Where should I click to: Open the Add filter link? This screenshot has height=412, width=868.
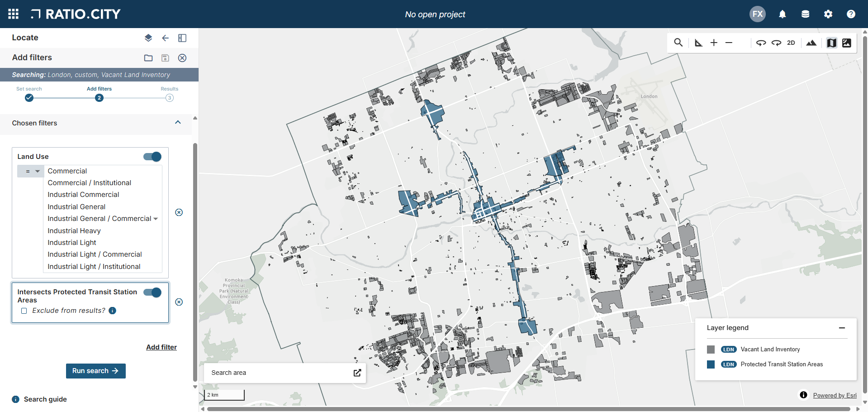[161, 347]
